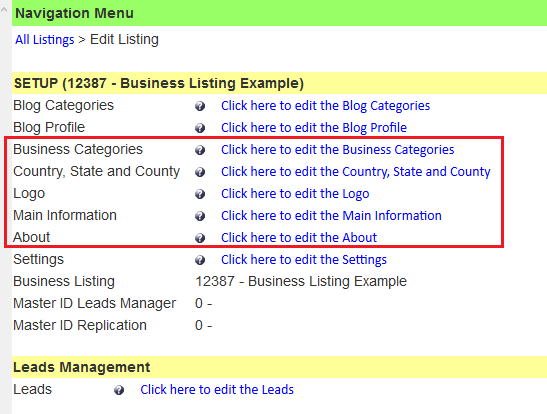
Task: Click the help icon beside About
Action: [200, 238]
